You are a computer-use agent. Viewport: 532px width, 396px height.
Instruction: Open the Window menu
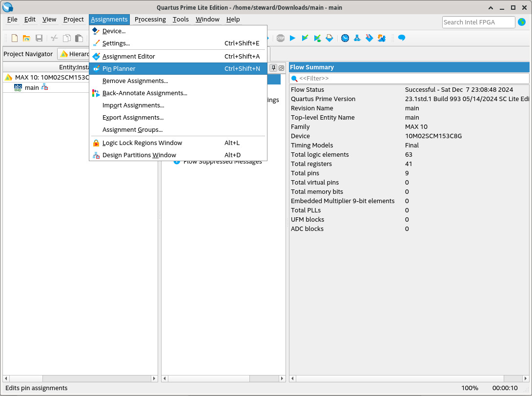[x=207, y=20]
